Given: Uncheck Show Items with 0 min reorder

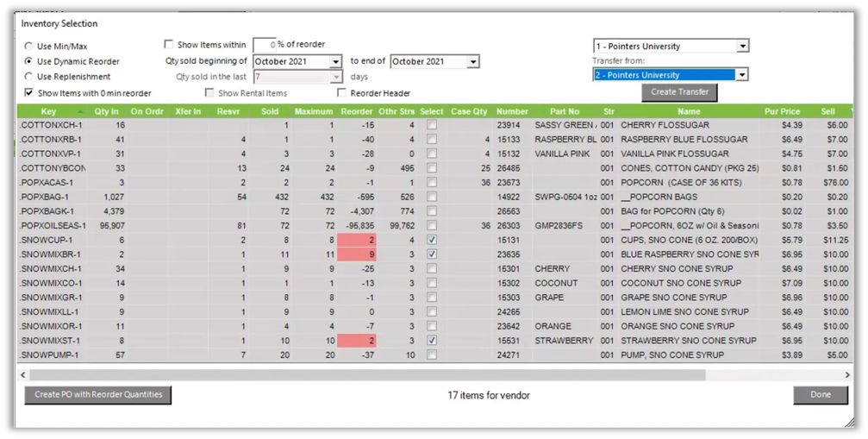Looking at the screenshot, I should tap(29, 93).
